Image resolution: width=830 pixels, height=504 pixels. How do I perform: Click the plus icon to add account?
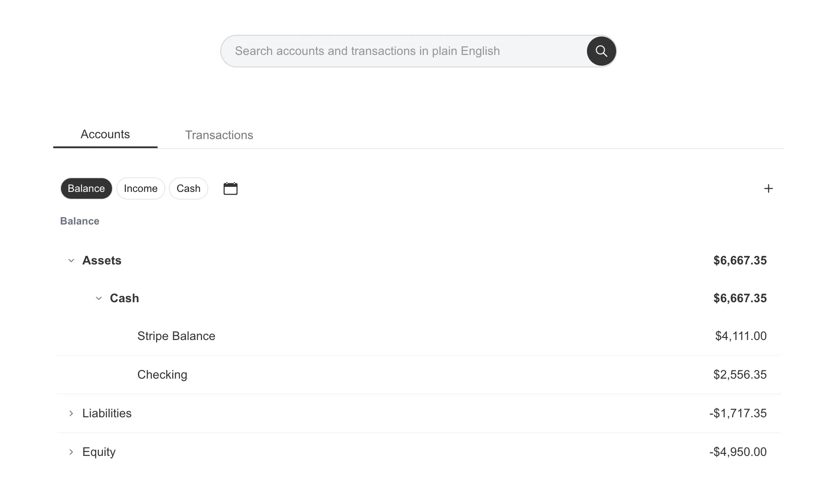tap(768, 188)
